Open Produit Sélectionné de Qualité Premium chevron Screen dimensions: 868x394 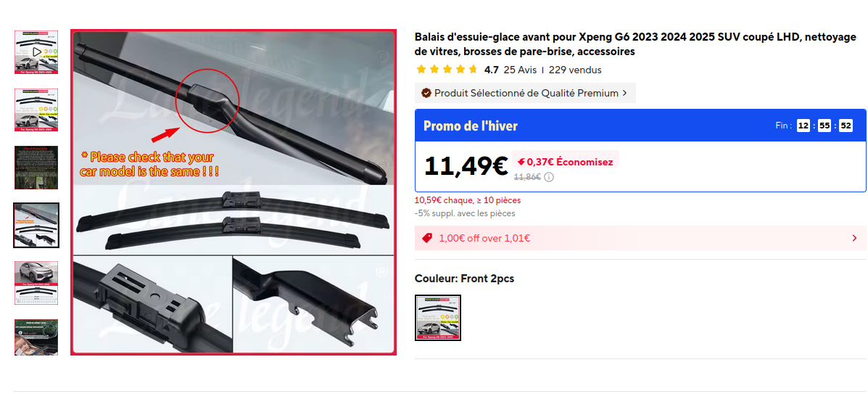(x=625, y=93)
